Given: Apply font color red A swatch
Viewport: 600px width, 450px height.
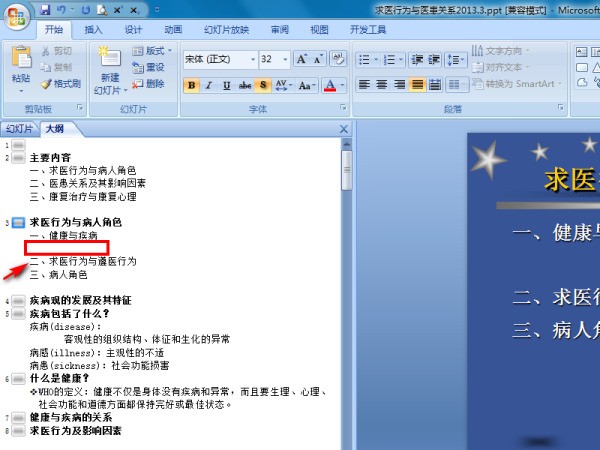Looking at the screenshot, I should 330,85.
